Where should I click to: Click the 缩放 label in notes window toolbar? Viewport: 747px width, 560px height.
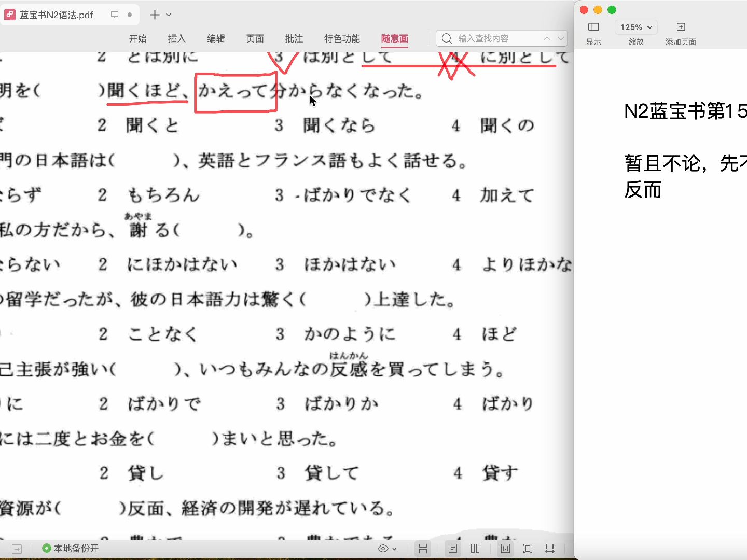click(636, 42)
